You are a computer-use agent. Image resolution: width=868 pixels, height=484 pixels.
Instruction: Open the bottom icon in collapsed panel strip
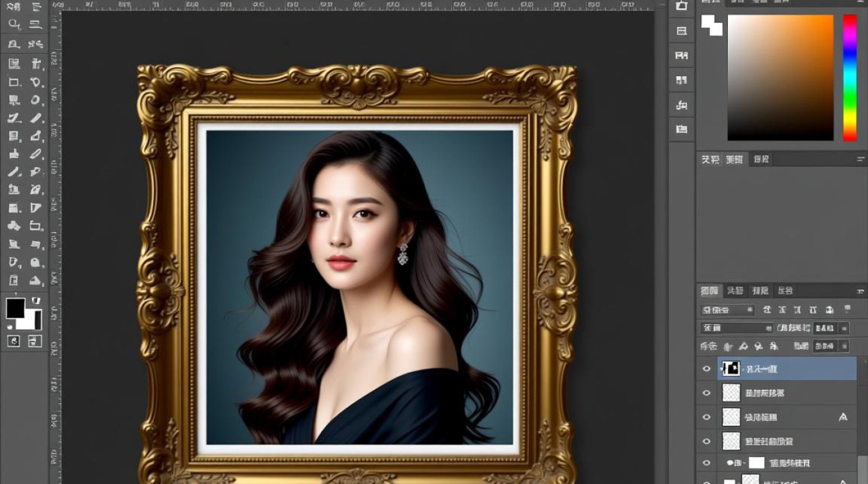click(681, 129)
